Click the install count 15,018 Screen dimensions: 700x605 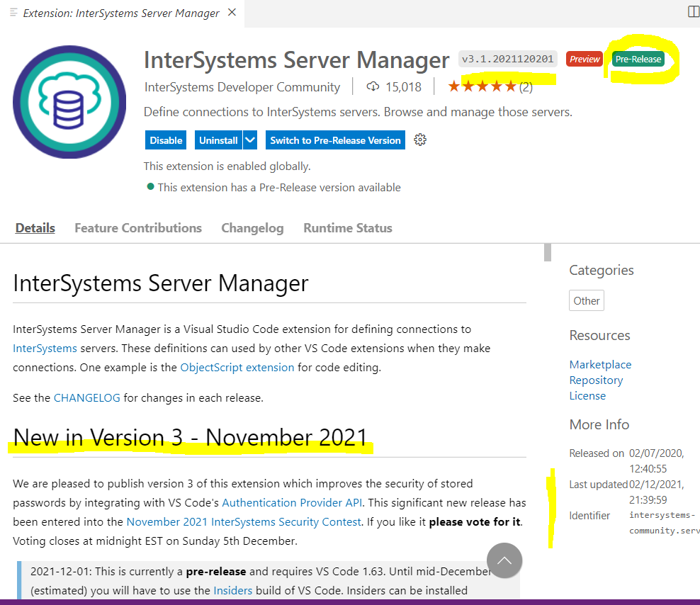point(403,86)
